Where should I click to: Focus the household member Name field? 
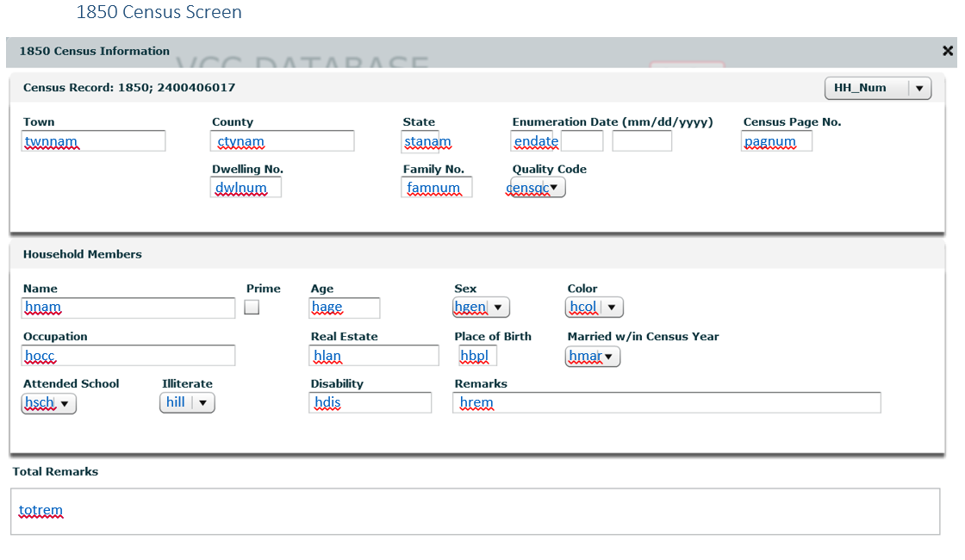(x=128, y=308)
